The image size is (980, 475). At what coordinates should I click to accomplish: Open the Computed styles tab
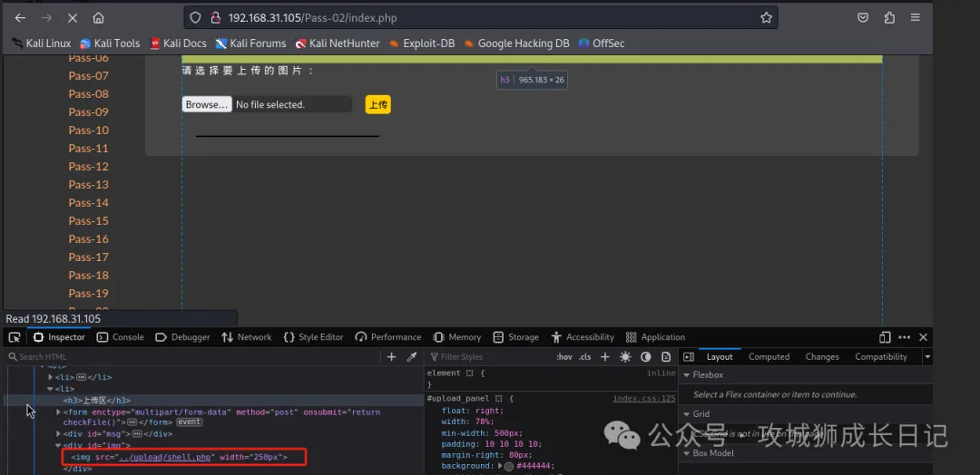coord(769,357)
